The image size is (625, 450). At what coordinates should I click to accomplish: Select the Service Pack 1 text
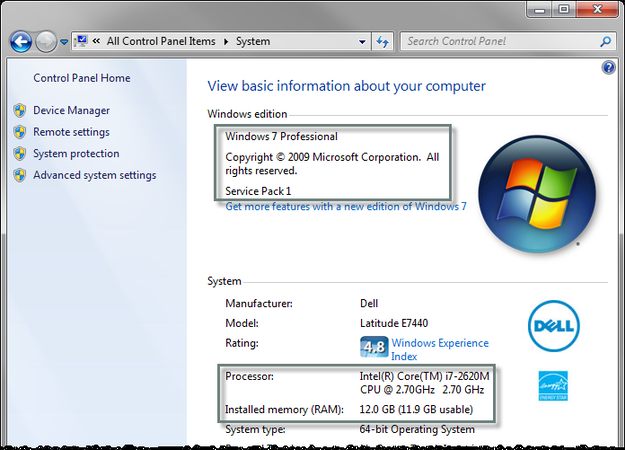(258, 191)
